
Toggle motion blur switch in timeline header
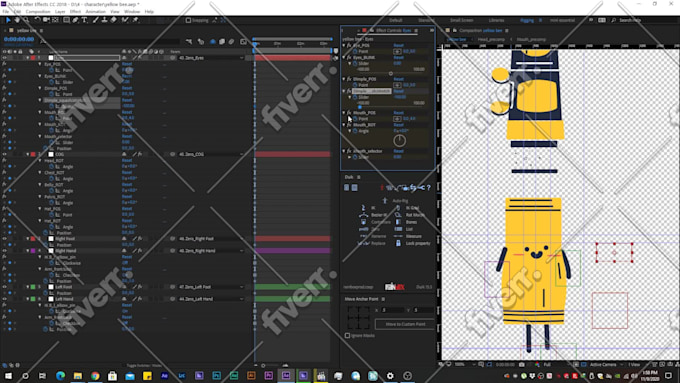pyautogui.click(x=232, y=42)
